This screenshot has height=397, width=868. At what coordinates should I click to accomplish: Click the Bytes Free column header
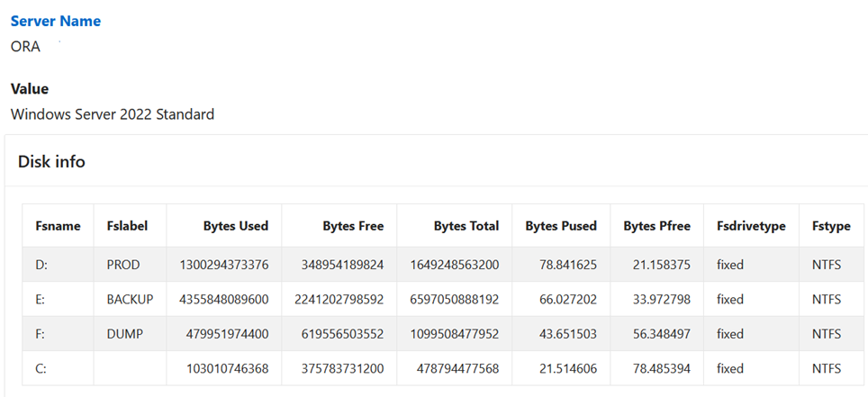tap(353, 226)
